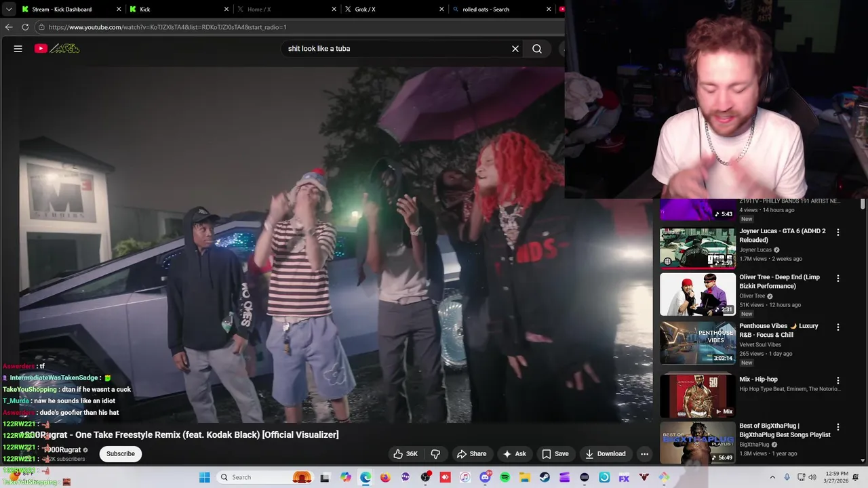The height and width of the screenshot is (488, 868).
Task: Click the Windows taskbar Search box
Action: click(266, 477)
